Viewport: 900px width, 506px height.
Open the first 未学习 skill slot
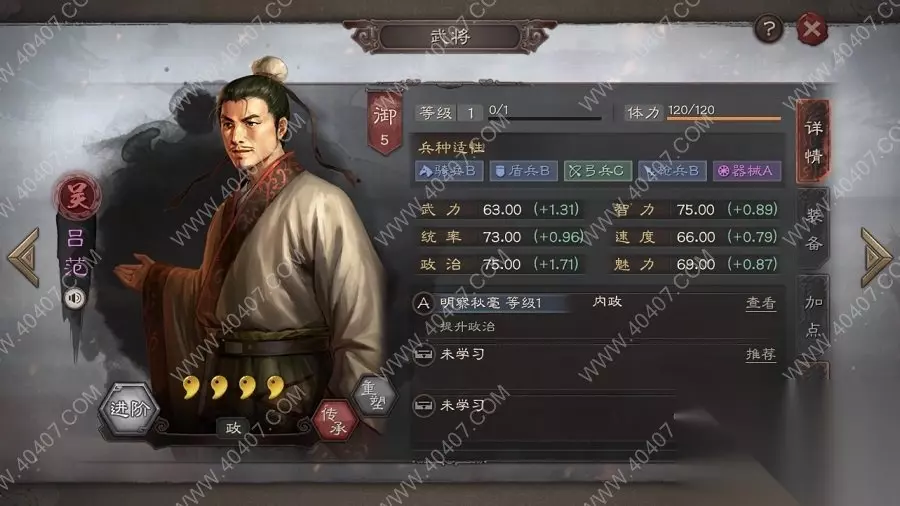pyautogui.click(x=597, y=355)
